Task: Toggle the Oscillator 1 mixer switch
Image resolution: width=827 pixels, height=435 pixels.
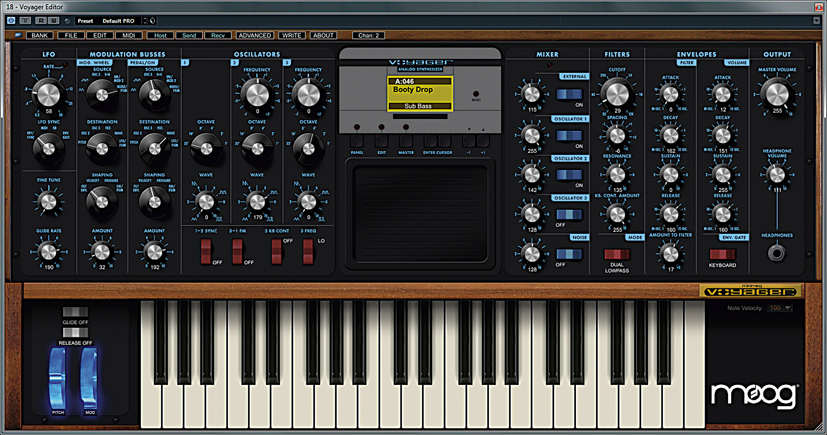Action: coord(569,136)
